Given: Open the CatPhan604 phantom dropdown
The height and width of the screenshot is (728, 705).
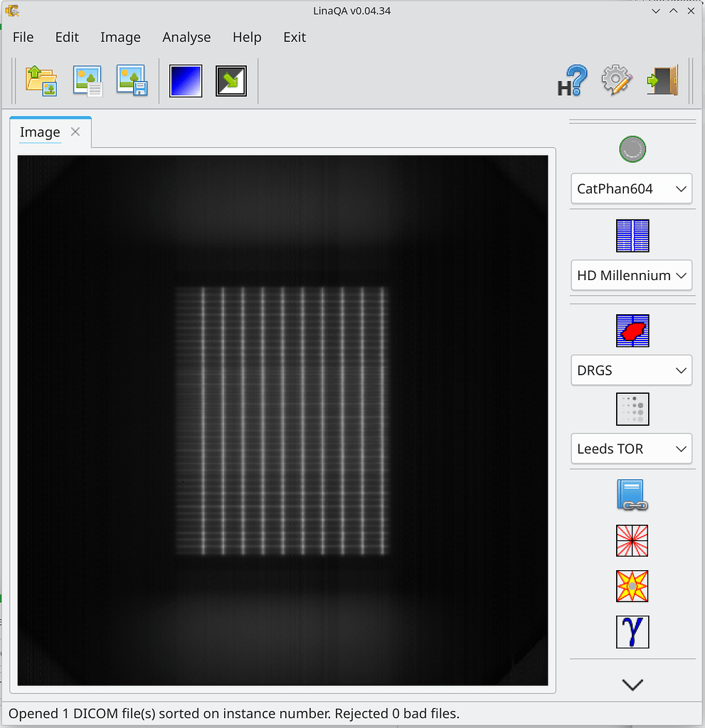Looking at the screenshot, I should coord(631,188).
